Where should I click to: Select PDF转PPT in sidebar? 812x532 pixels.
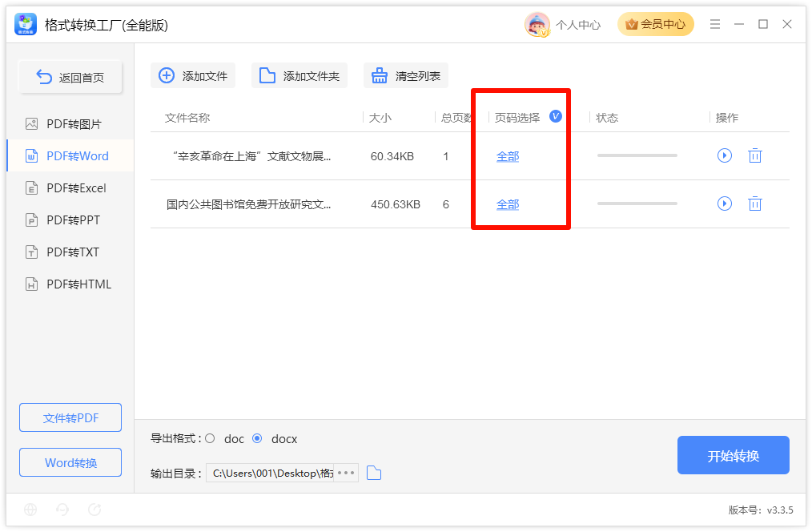pyautogui.click(x=70, y=220)
